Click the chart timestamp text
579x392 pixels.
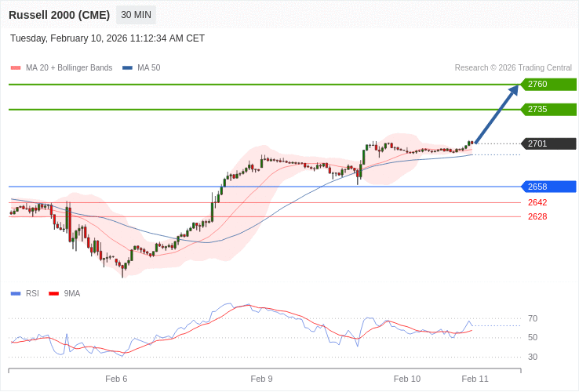107,38
